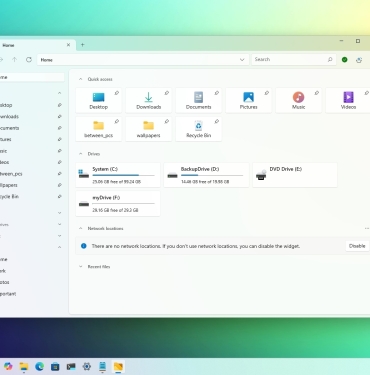The height and width of the screenshot is (375, 370).
Task: Open the System (C:) drive
Action: click(x=118, y=175)
